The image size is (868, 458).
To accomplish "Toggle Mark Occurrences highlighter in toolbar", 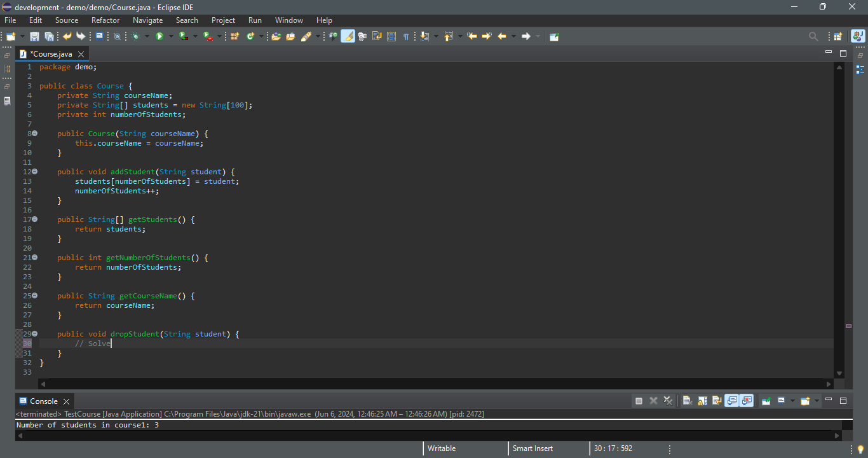I will coord(348,37).
